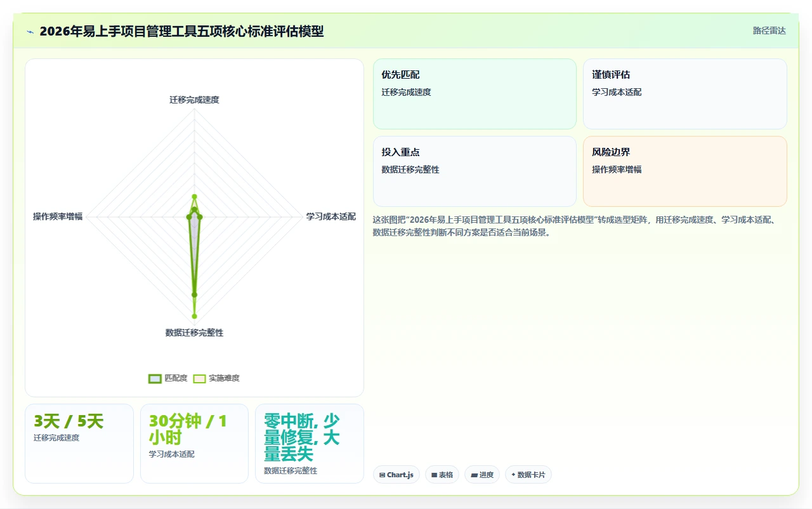Click the 路径雷达 label in the header
This screenshot has height=509, width=812.
coord(769,30)
